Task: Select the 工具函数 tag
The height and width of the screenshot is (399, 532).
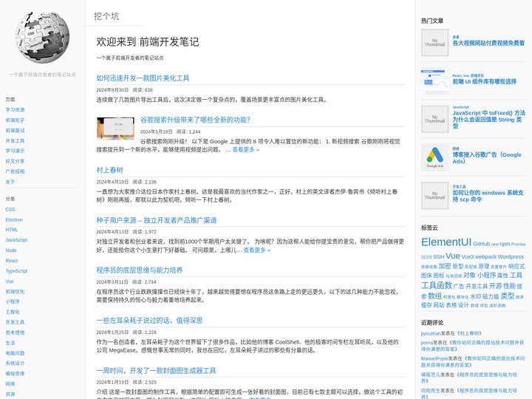Action: coord(437,285)
